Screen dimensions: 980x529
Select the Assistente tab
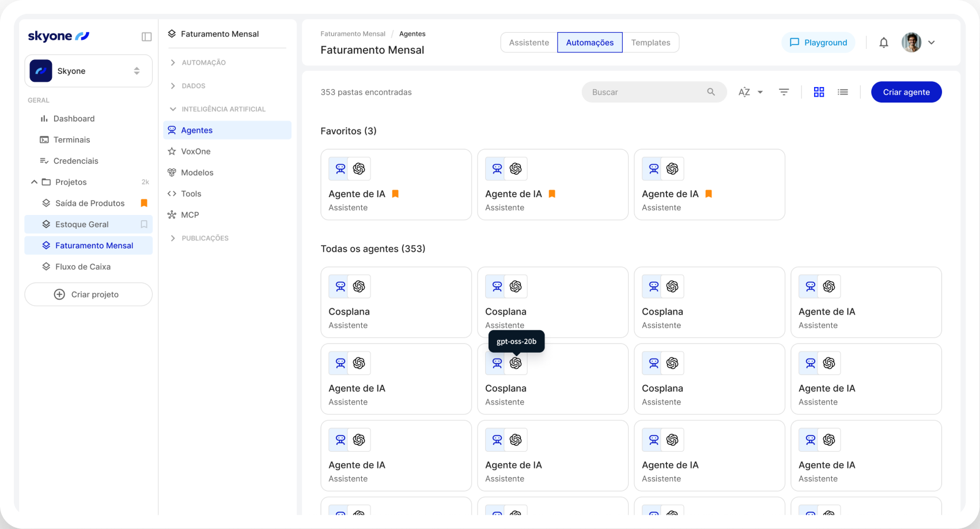(x=529, y=43)
